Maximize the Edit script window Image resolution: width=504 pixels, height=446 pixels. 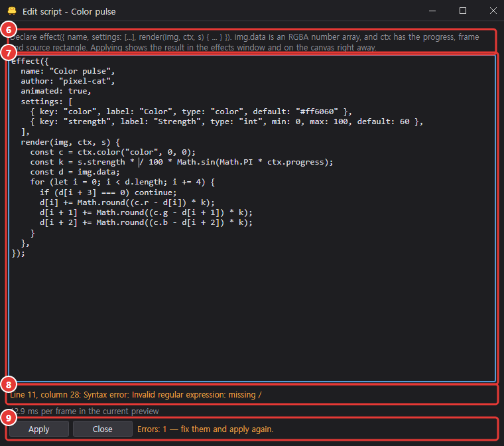pyautogui.click(x=462, y=11)
